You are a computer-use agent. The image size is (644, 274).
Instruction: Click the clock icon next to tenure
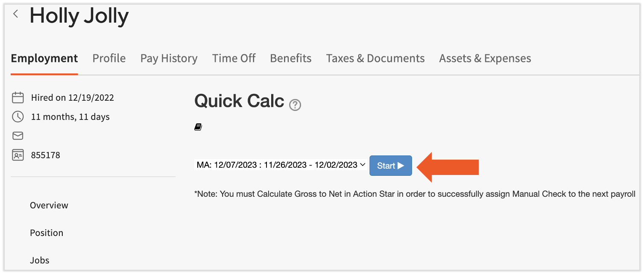(x=18, y=117)
